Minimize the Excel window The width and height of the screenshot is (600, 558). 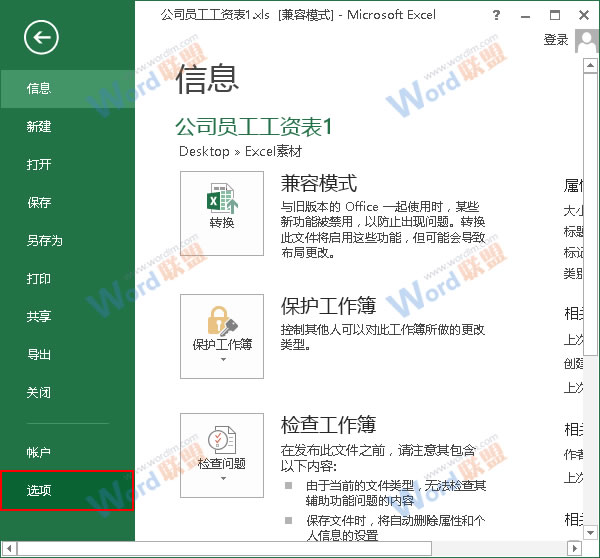point(525,16)
